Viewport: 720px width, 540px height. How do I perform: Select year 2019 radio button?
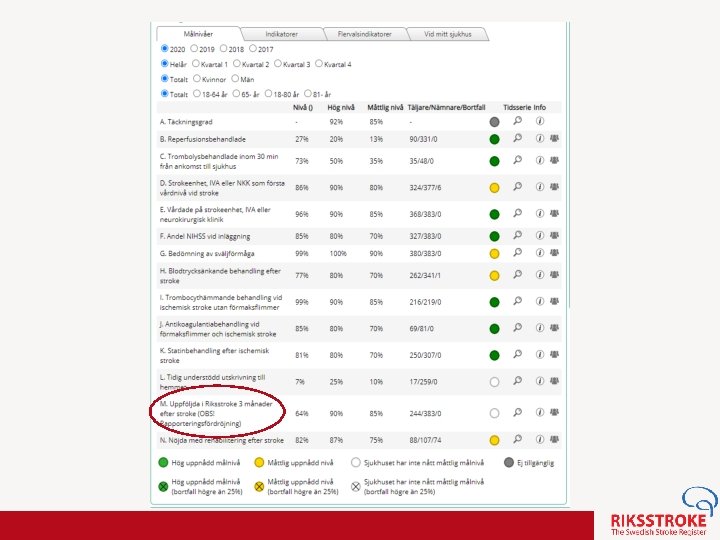coord(194,48)
